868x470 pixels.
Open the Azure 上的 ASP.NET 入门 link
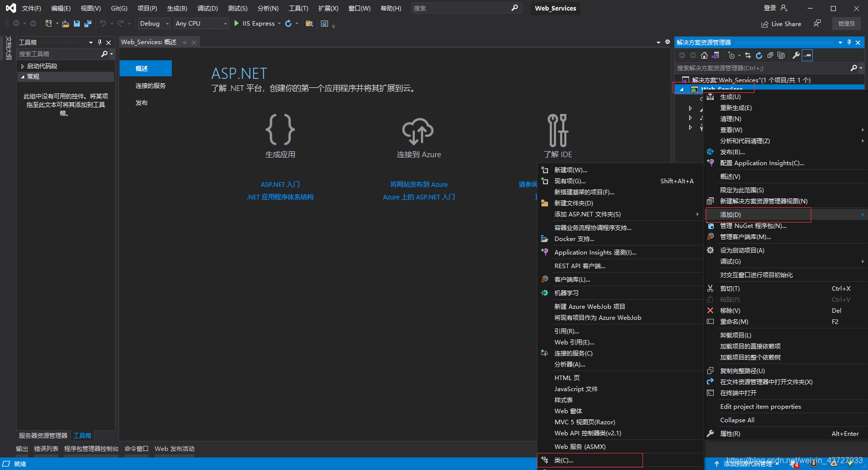pyautogui.click(x=419, y=197)
